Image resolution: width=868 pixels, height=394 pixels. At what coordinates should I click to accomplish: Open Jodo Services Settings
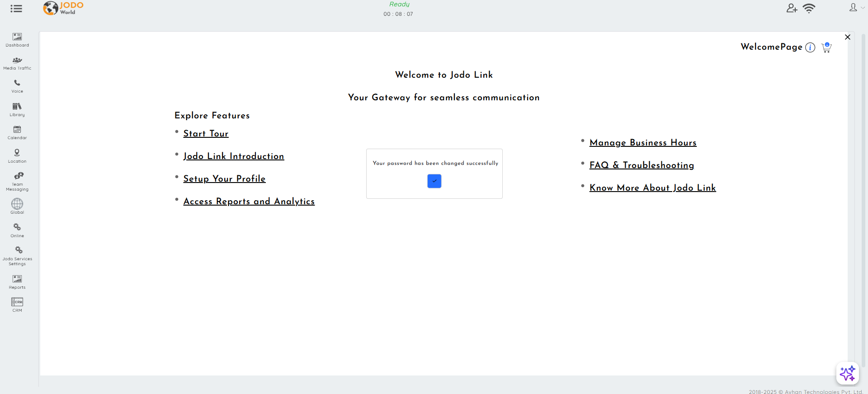click(17, 256)
